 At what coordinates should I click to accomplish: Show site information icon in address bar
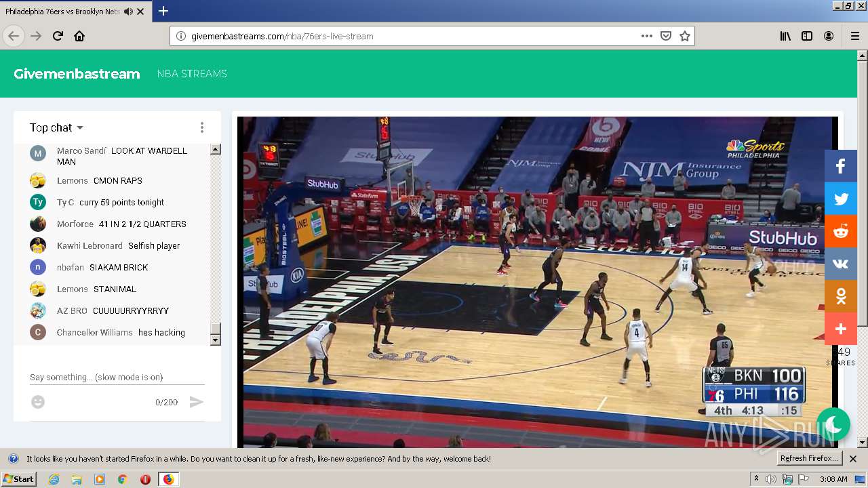click(x=180, y=36)
